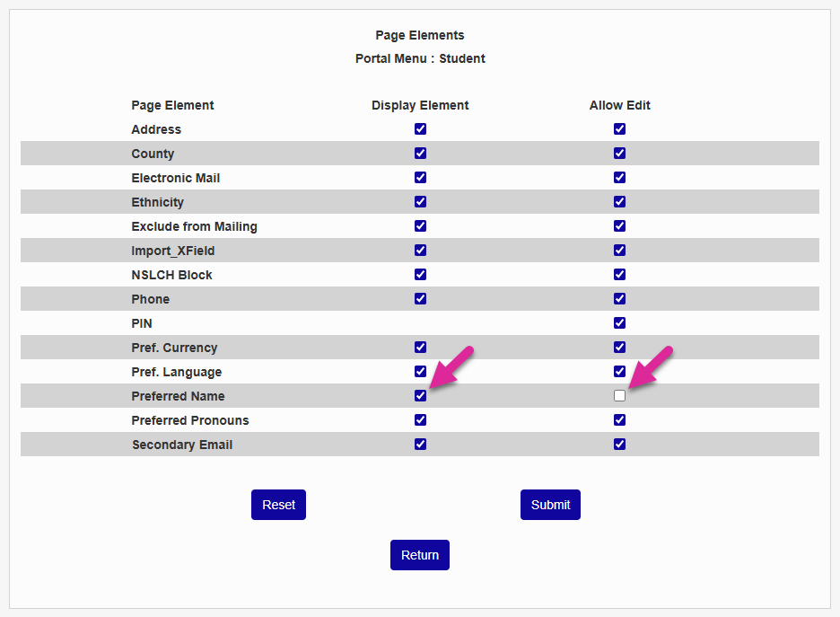Uncheck Display Element for Address
Viewport: 840px width, 617px height.
click(421, 129)
